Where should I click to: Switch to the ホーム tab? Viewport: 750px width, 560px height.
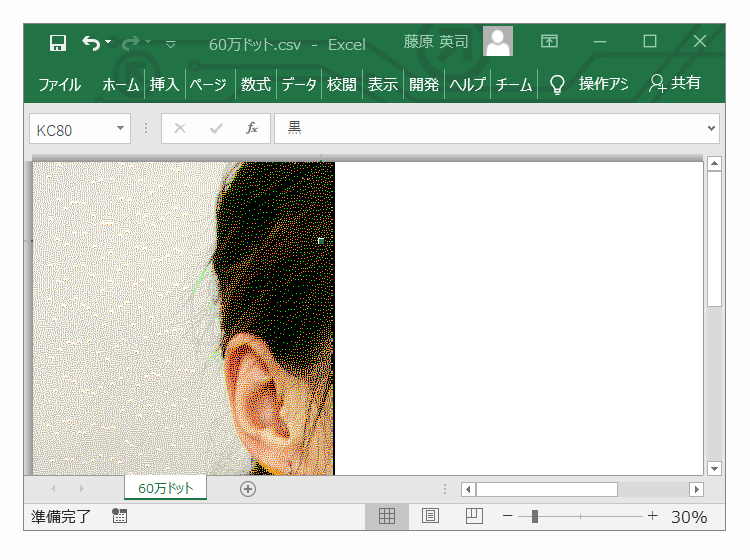point(121,85)
